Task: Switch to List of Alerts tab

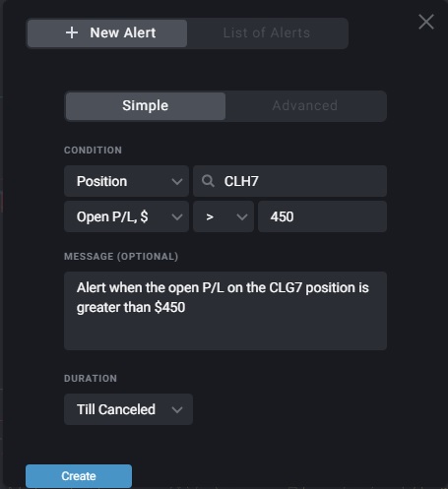Action: tap(267, 33)
